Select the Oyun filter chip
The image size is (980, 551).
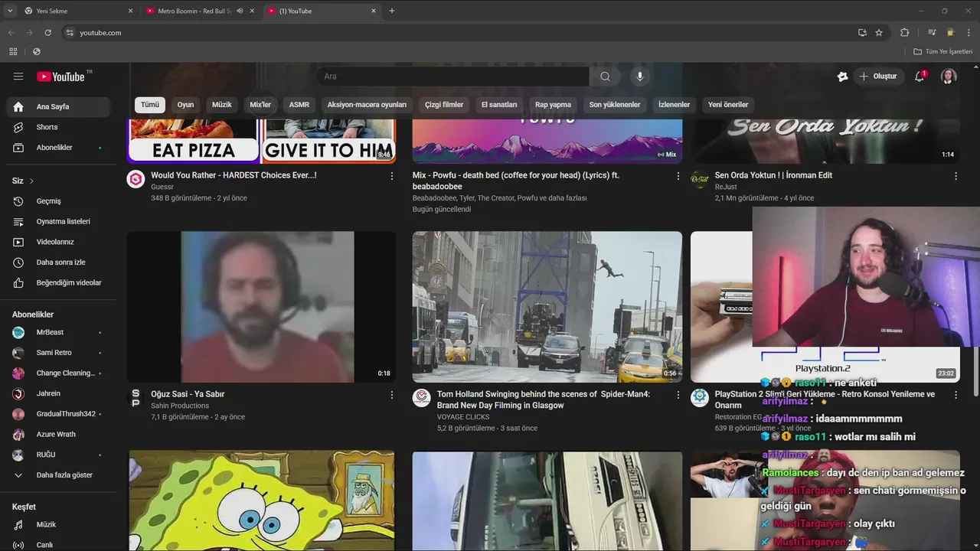[186, 105]
